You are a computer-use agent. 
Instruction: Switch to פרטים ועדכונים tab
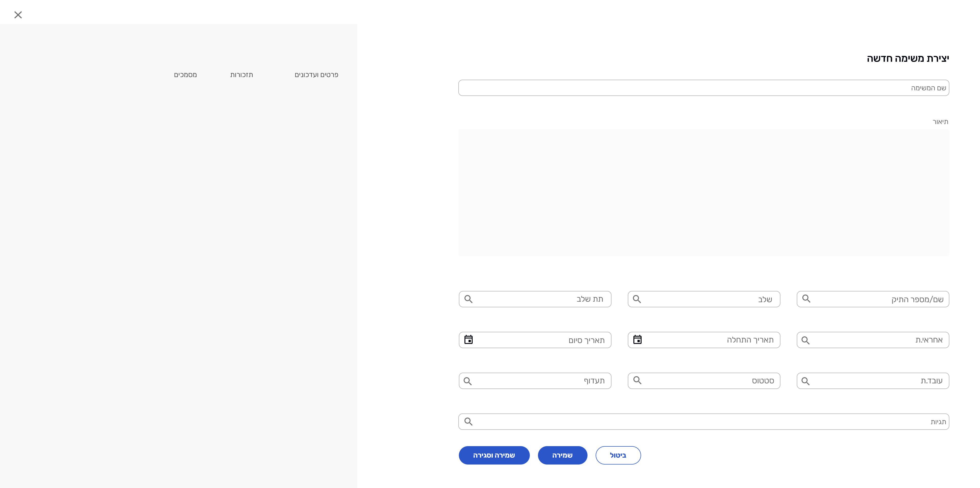point(316,75)
